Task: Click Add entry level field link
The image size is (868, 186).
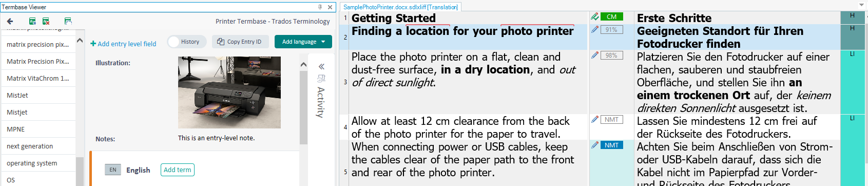Action: [123, 44]
